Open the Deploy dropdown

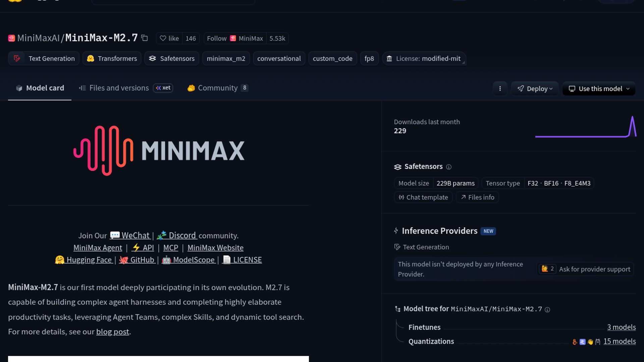[535, 88]
